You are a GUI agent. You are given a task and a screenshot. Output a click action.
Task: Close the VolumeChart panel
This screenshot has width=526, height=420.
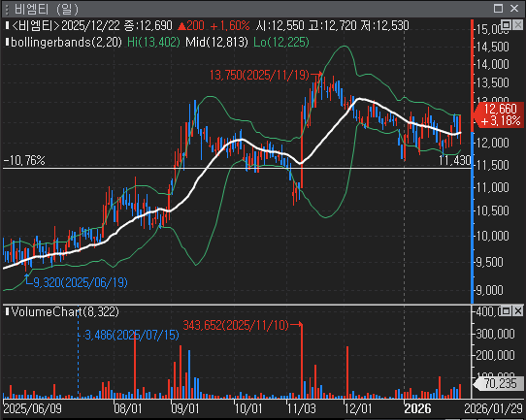[518, 311]
